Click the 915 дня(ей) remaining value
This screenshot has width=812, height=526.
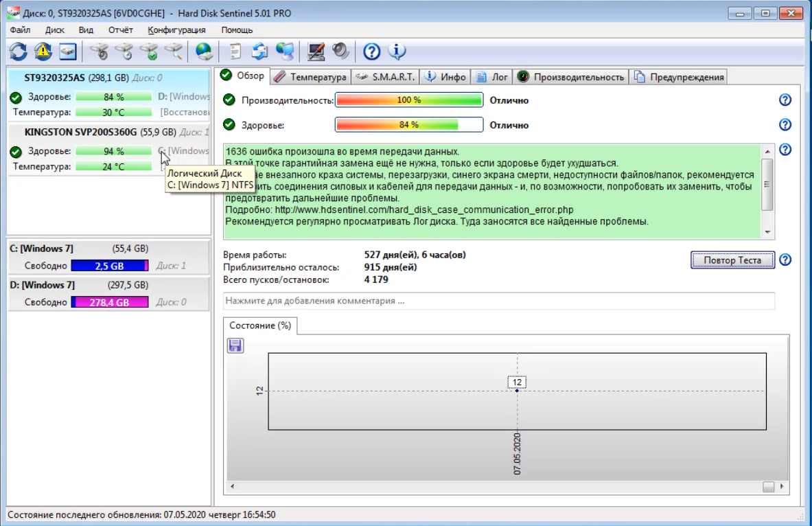click(391, 267)
